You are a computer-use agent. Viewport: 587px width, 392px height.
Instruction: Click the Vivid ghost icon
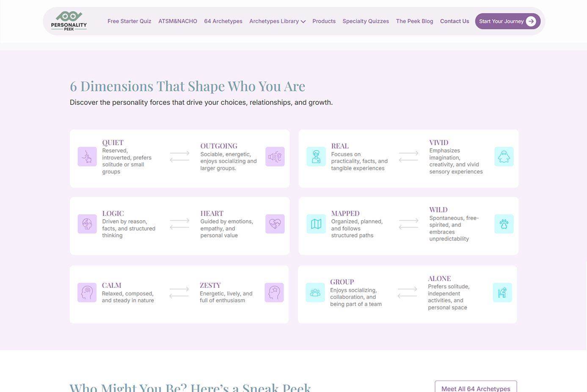pos(504,157)
